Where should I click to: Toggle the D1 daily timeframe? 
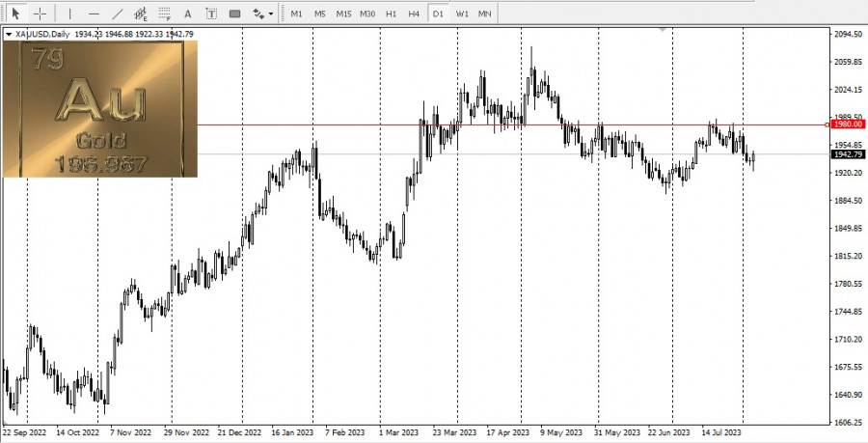tap(438, 14)
